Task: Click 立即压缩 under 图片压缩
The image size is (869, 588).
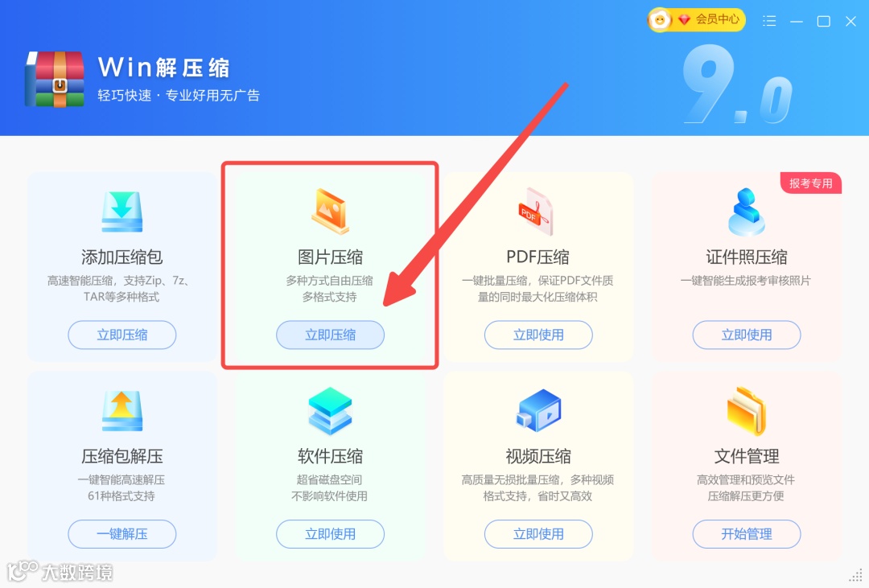Action: point(331,335)
